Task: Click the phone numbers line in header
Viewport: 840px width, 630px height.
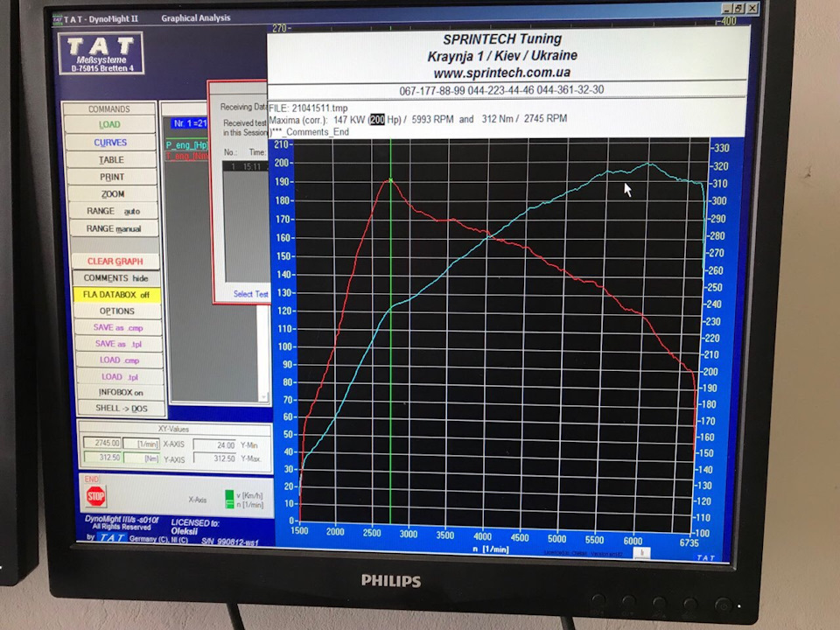Action: point(501,90)
